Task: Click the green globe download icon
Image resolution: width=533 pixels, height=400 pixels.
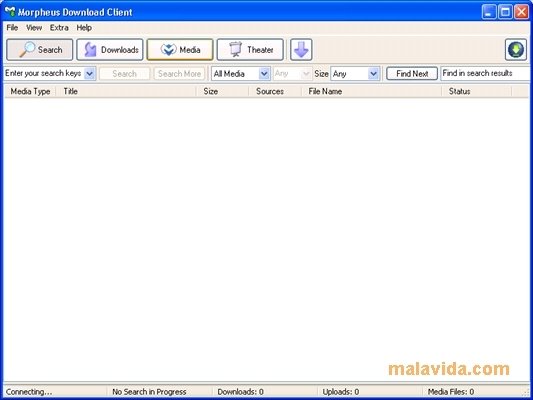Action: click(516, 50)
